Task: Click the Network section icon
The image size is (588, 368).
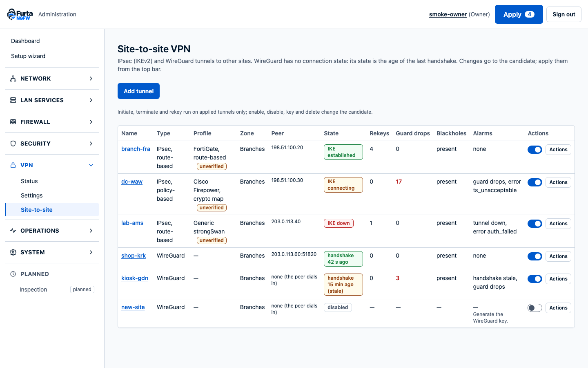Action: click(13, 79)
